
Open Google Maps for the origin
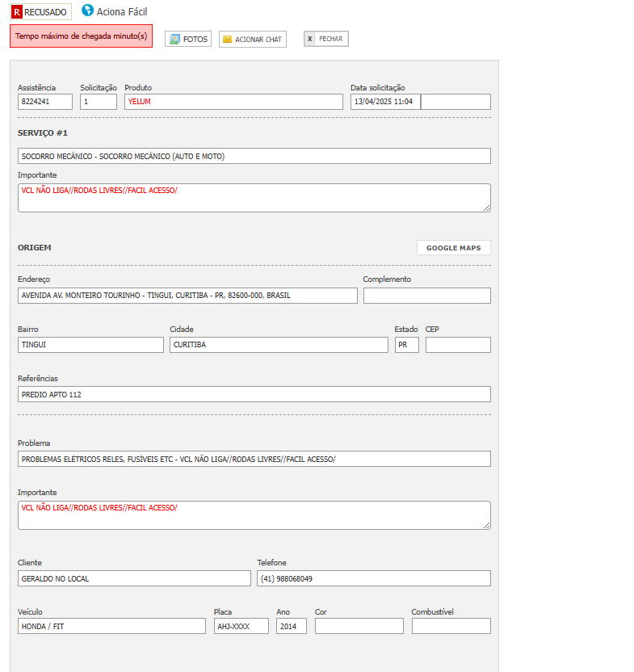pyautogui.click(x=453, y=248)
